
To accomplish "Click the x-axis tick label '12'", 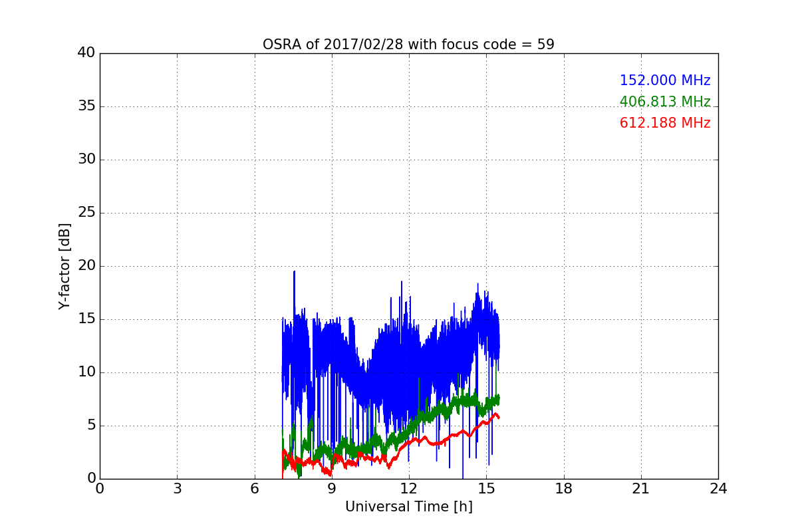I will [409, 489].
